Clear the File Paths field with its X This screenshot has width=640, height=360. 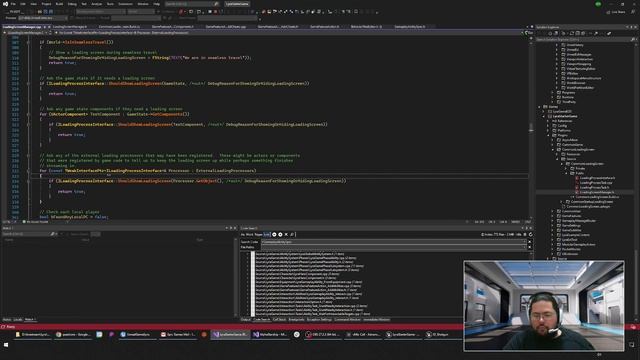[x=530, y=247]
